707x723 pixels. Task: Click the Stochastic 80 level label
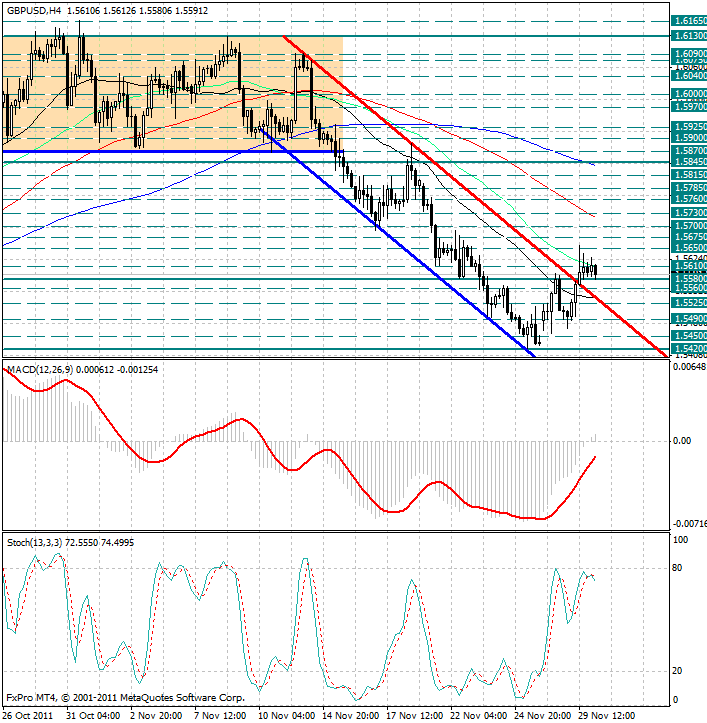(677, 568)
